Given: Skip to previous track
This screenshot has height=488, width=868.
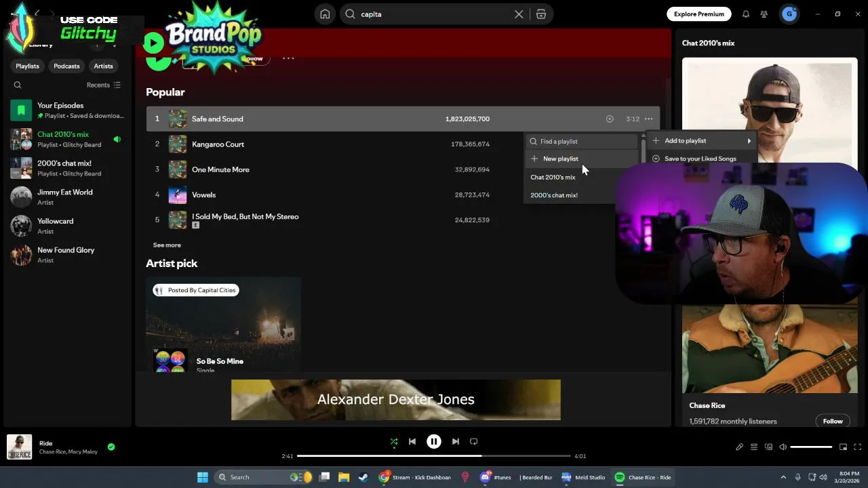Looking at the screenshot, I should [412, 441].
